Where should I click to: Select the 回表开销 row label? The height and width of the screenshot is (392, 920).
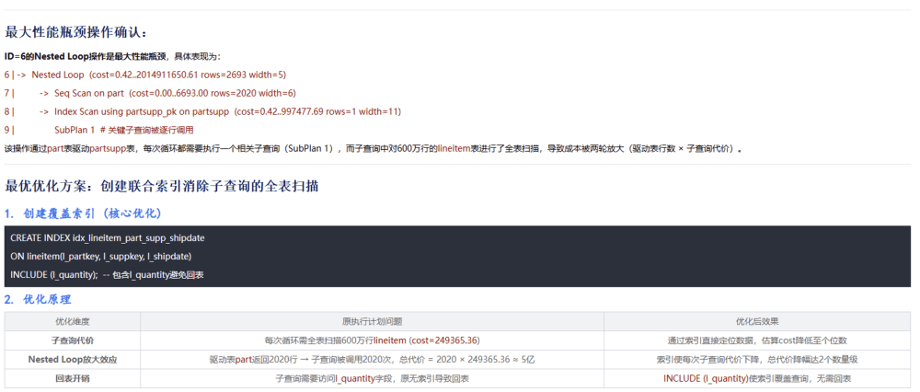(72, 379)
